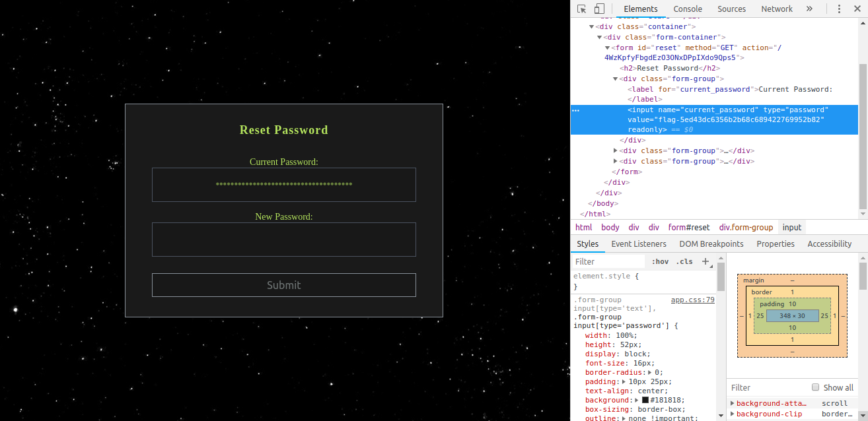This screenshot has width=868, height=421.
Task: Select input in the breadcrumb bar
Action: 791,227
